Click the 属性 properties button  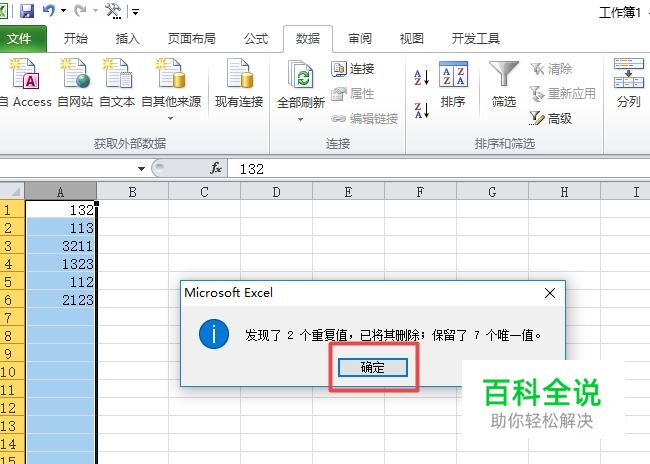coord(353,94)
